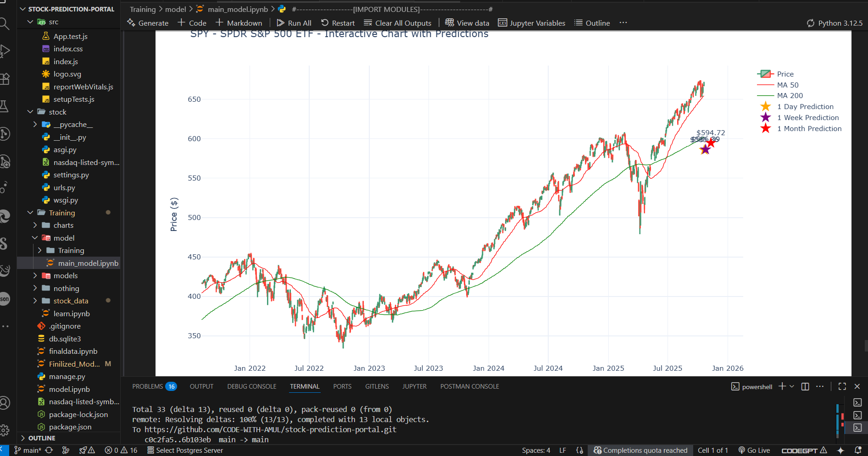Open the Source Control view

click(6, 134)
